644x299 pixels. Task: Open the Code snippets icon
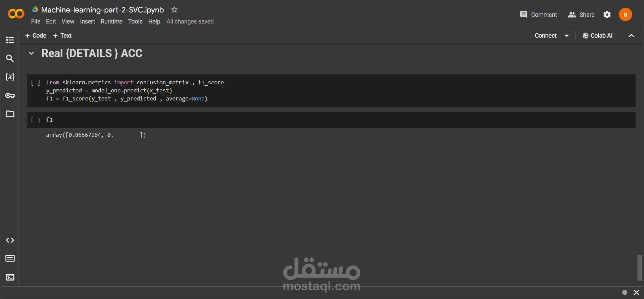tap(10, 240)
